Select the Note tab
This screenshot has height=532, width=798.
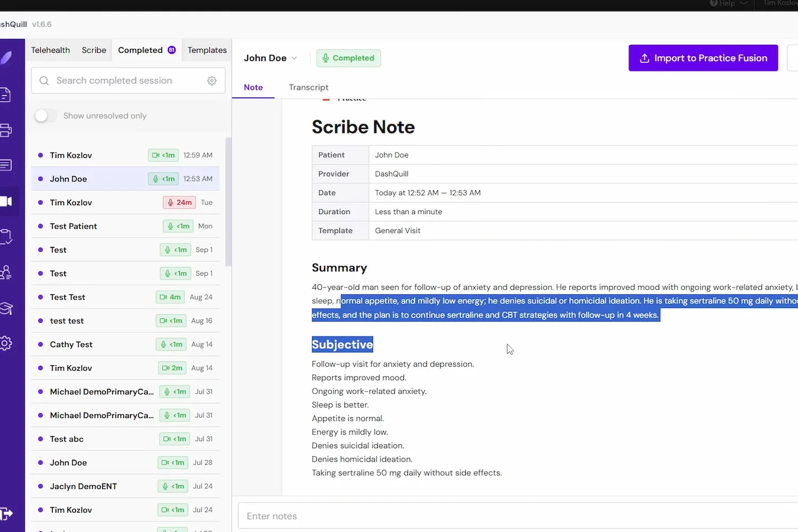253,87
